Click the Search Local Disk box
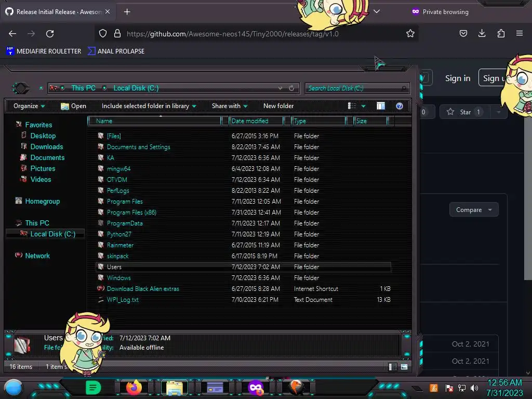 tap(357, 88)
